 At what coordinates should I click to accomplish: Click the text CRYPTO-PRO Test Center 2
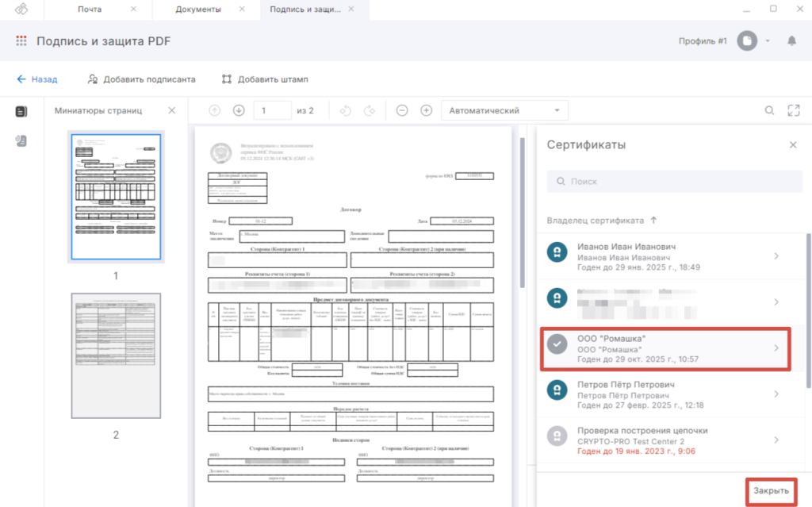click(630, 442)
